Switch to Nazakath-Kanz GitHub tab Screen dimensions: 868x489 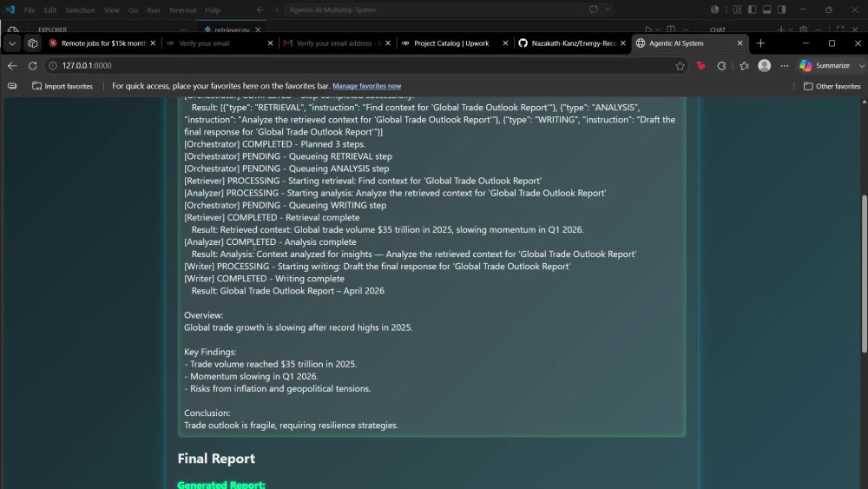(572, 43)
